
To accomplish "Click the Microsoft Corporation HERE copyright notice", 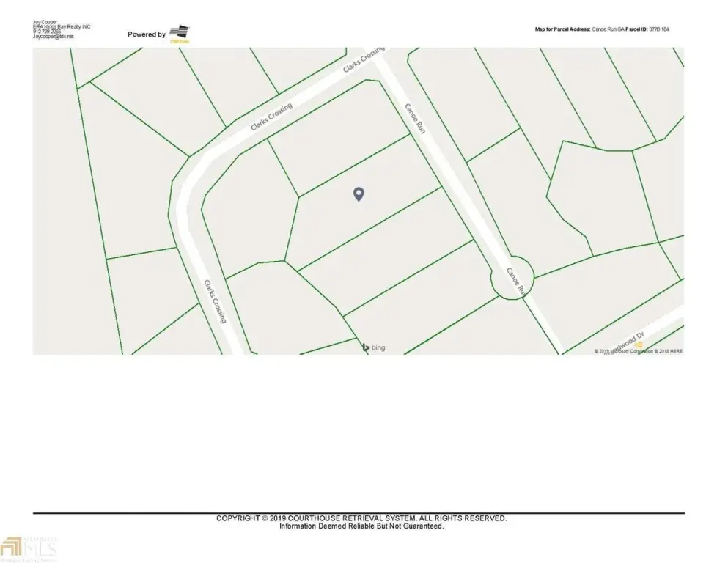I will tap(638, 352).
